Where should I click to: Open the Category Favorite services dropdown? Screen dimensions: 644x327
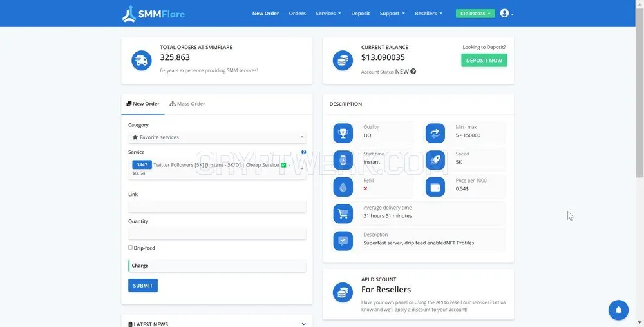[217, 137]
